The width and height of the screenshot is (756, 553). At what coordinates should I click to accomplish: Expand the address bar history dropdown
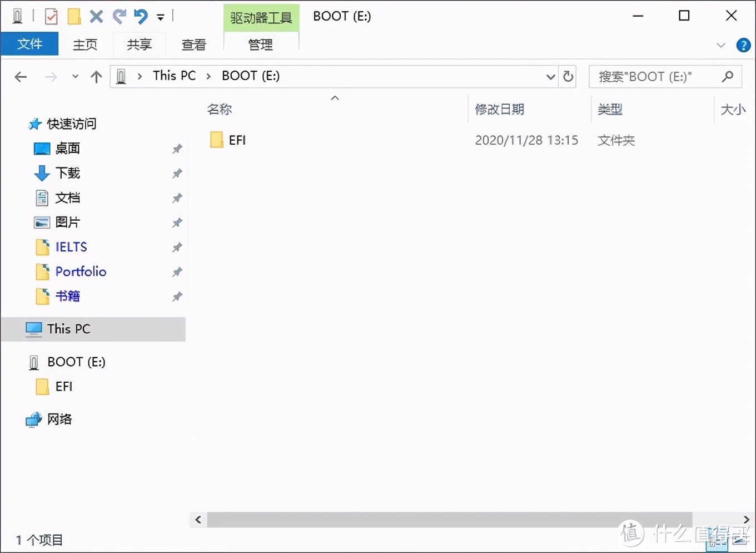[x=550, y=77]
